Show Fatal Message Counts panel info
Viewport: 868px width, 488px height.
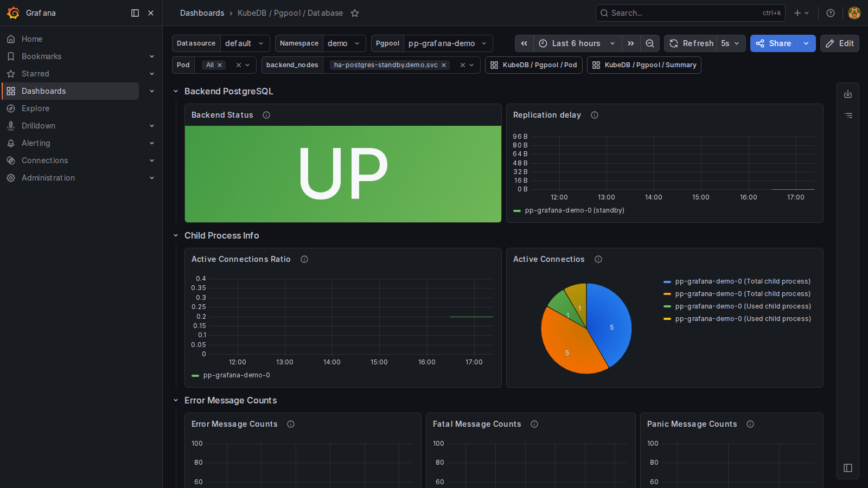[534, 424]
